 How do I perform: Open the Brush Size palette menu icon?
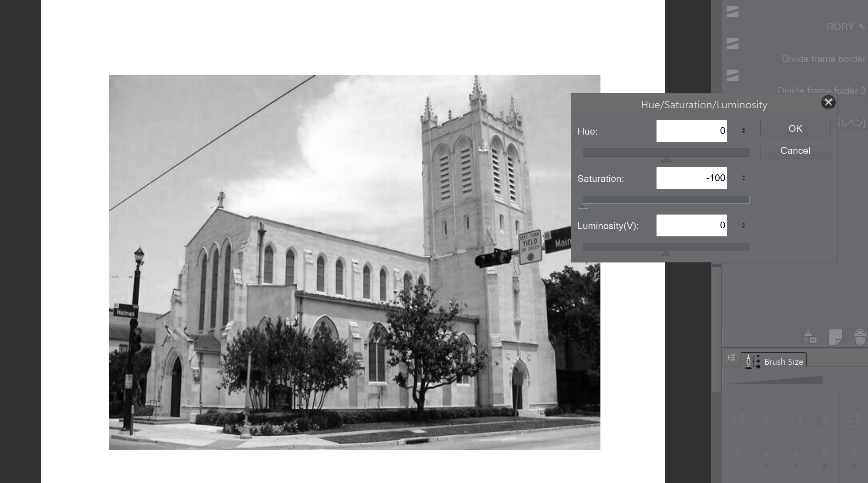[731, 358]
